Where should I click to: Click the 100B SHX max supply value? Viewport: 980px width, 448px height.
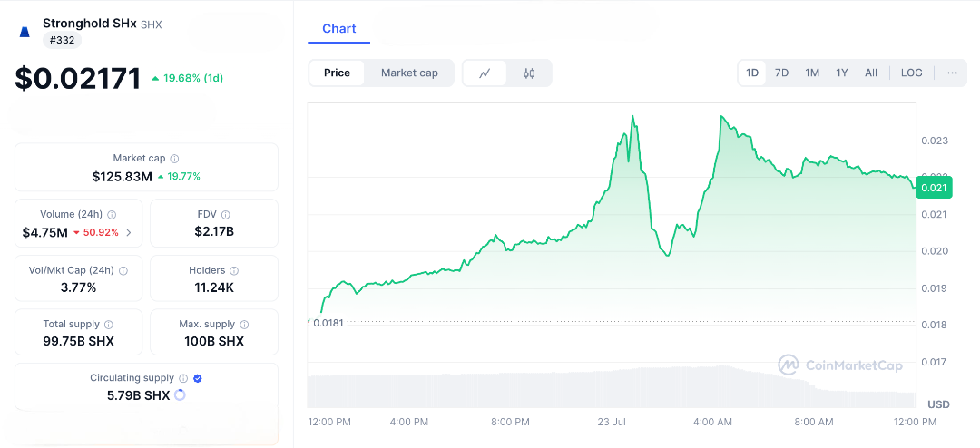(214, 342)
